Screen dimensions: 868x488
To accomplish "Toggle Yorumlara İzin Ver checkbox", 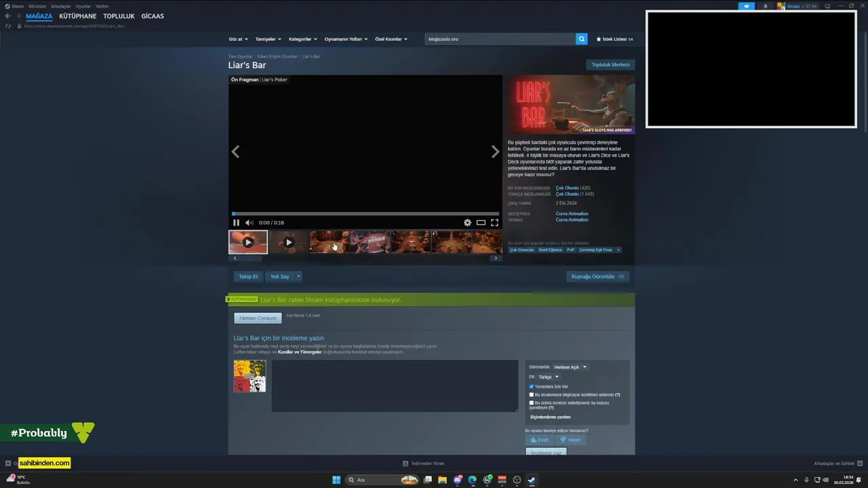I will 532,386.
